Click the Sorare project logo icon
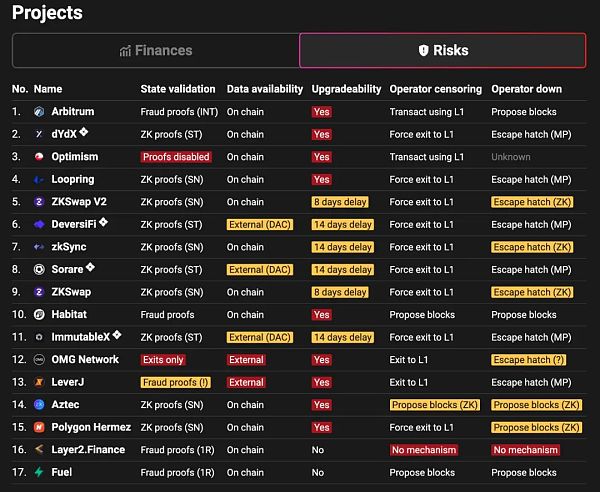Viewport: 600px width, 492px height. [x=40, y=270]
